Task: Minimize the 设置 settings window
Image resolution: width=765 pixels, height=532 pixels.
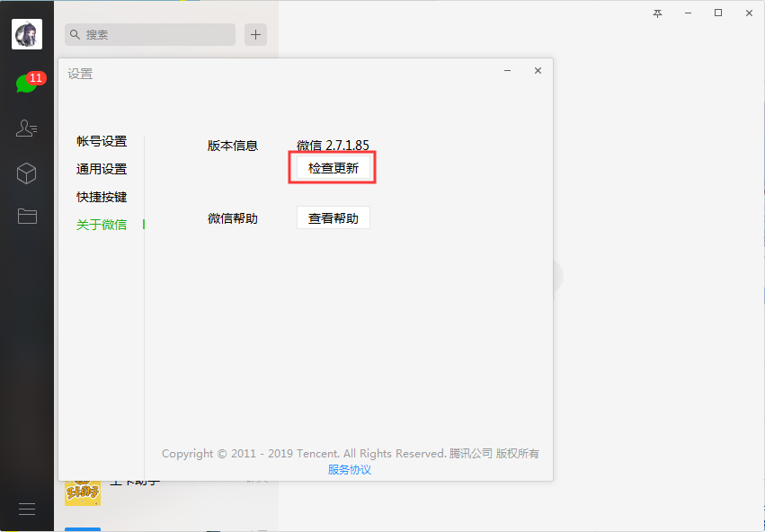Action: [506, 70]
